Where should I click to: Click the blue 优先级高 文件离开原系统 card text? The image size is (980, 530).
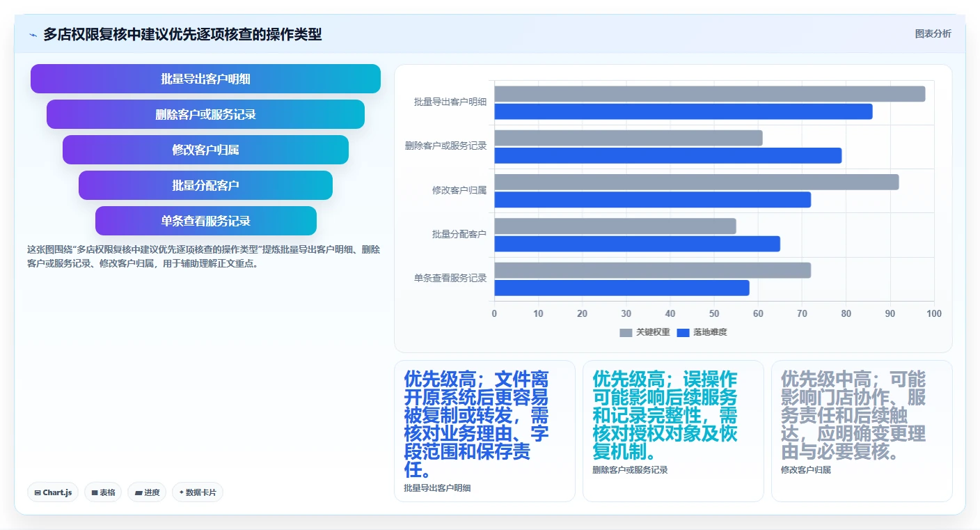point(477,424)
